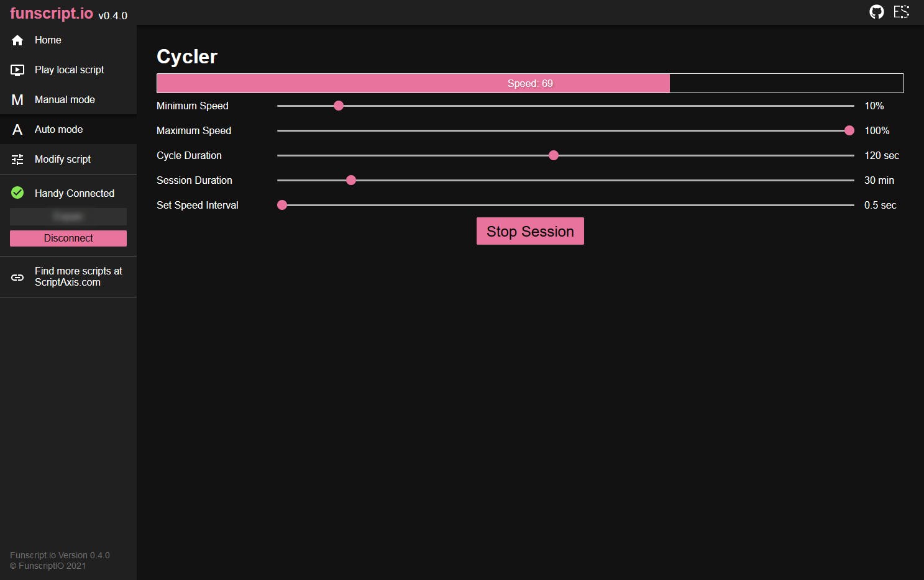Click the Home house icon

click(x=17, y=40)
